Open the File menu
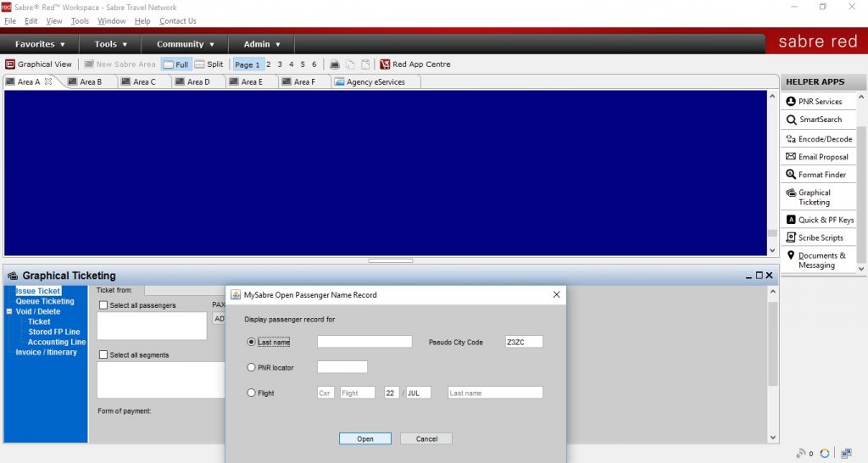The height and width of the screenshot is (463, 868). [x=10, y=21]
